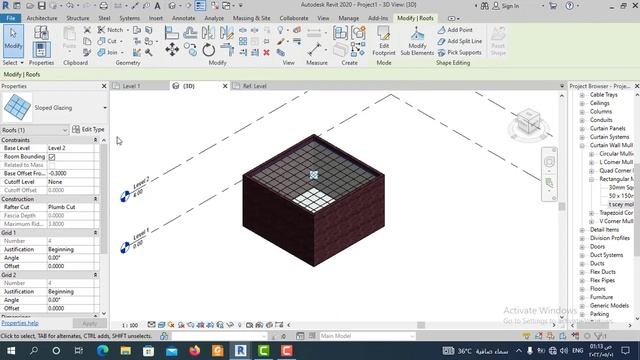The image size is (640, 360).
Task: Click the Pick Supports tool
Action: 460,53
